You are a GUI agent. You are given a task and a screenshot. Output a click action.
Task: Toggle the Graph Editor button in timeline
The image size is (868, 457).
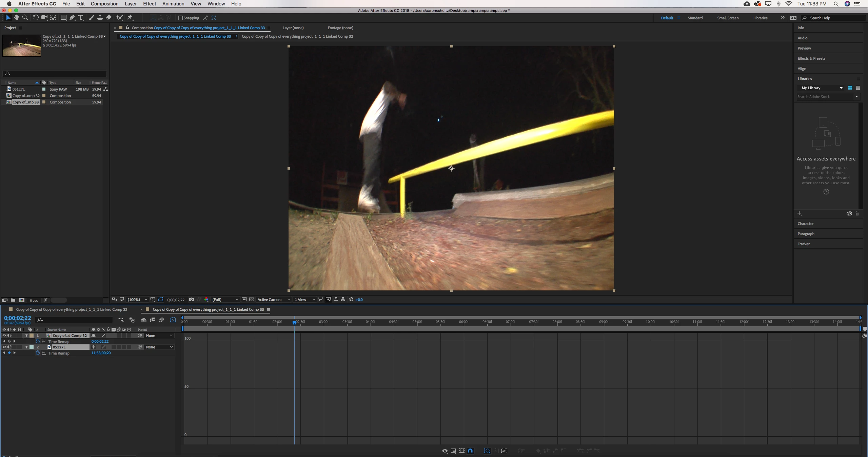[x=173, y=320]
